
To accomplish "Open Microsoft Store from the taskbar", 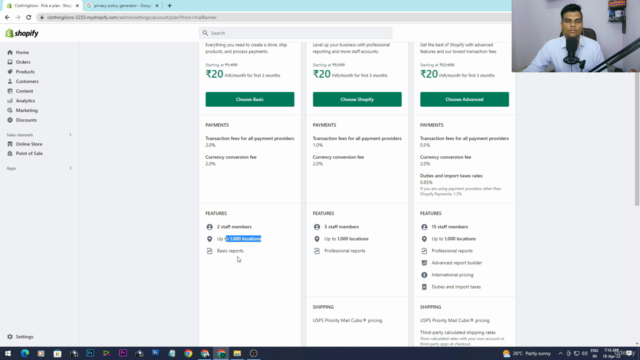I will pos(58,353).
